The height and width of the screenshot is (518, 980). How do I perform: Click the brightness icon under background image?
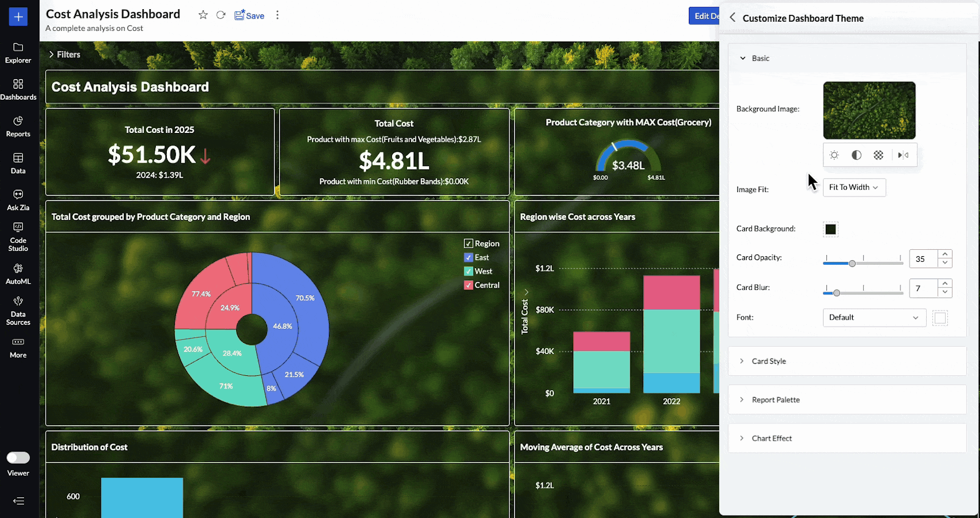click(834, 155)
